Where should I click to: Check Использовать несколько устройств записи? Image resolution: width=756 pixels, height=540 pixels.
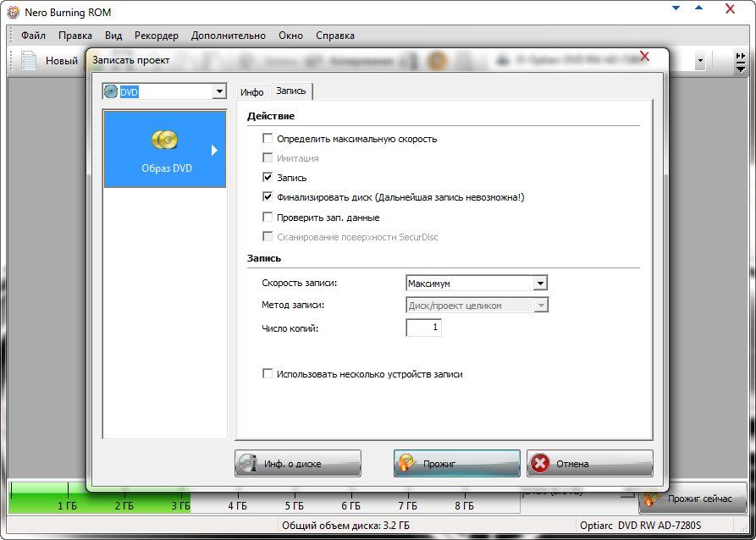click(x=268, y=373)
